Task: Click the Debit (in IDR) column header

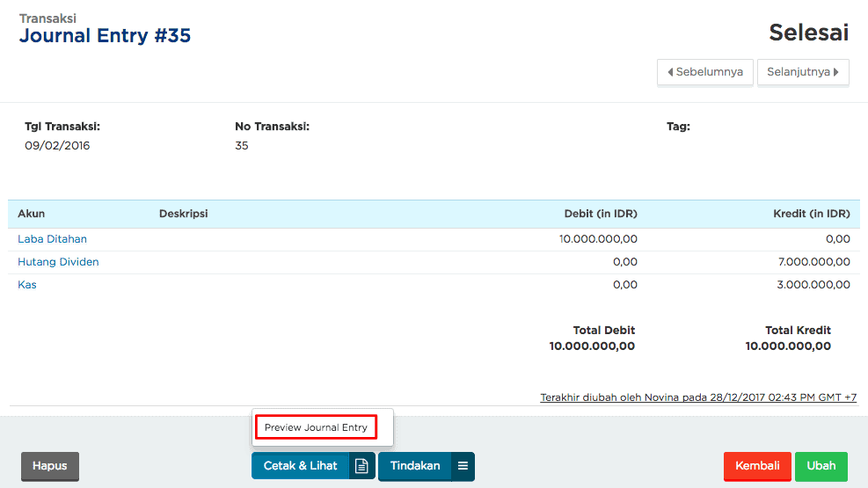Action: point(601,214)
